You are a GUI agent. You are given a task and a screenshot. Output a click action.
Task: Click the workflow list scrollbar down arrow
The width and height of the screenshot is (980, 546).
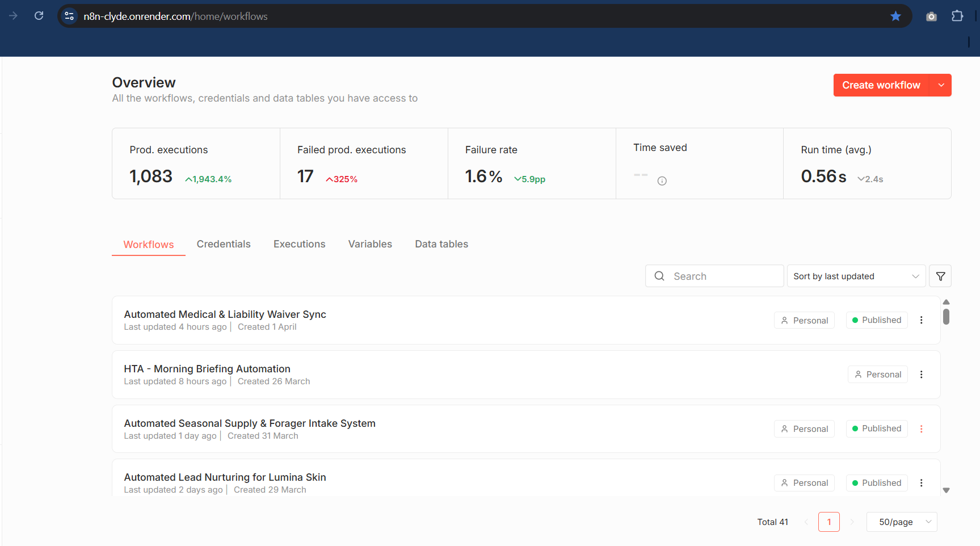click(x=946, y=490)
